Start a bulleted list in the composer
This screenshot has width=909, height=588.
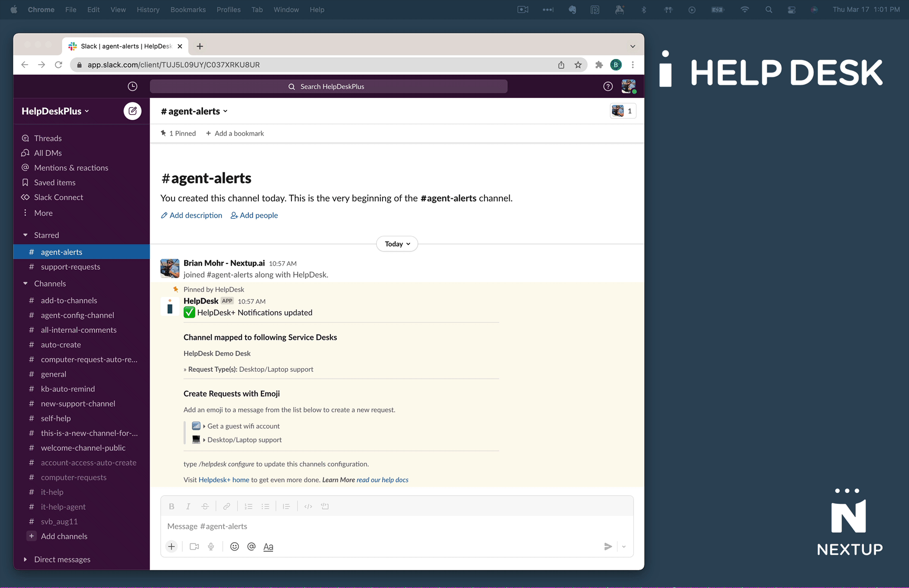pyautogui.click(x=266, y=506)
